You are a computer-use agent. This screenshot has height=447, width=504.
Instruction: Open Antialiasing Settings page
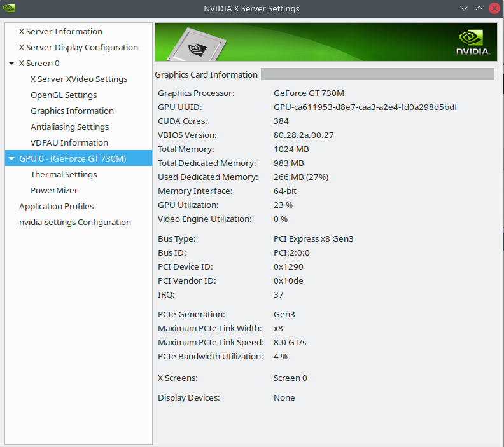pos(70,127)
